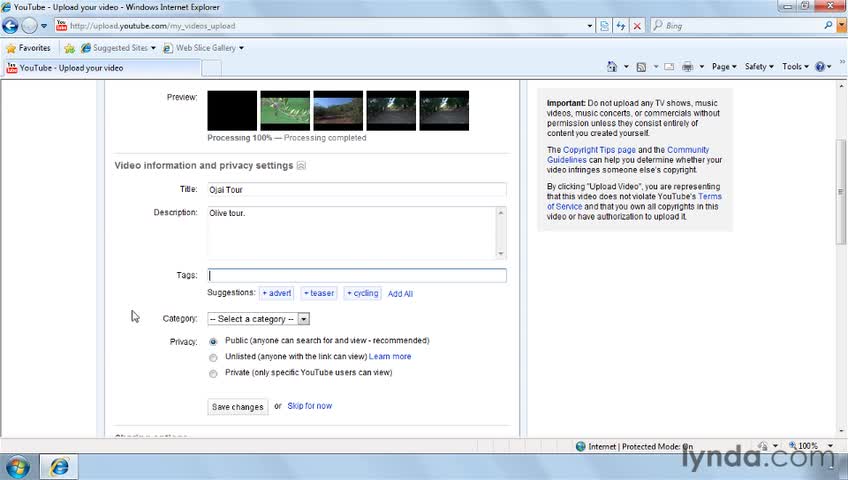Click the Learn more link for Unlisted
This screenshot has height=480, width=848.
(390, 357)
